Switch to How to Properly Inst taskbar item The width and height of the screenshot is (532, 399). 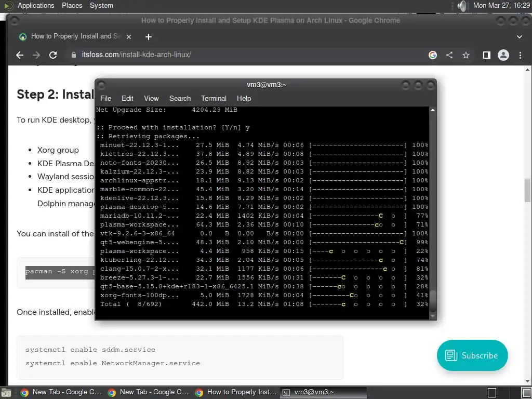pyautogui.click(x=236, y=392)
